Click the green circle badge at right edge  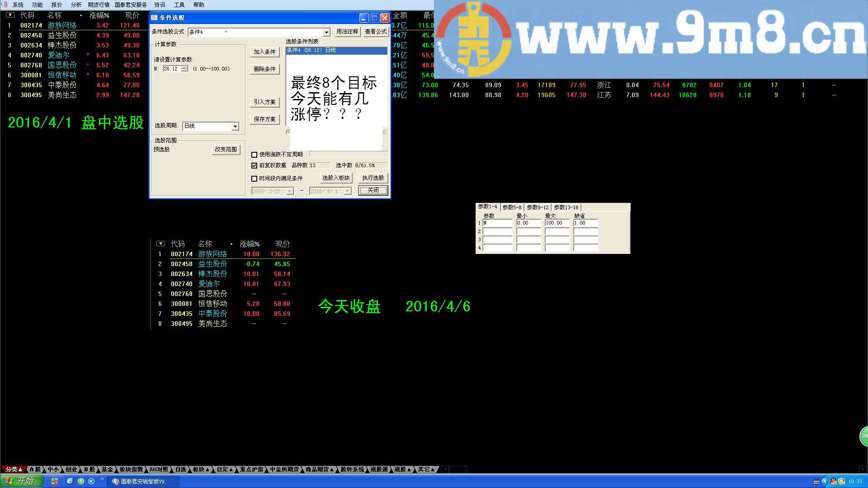(864, 436)
